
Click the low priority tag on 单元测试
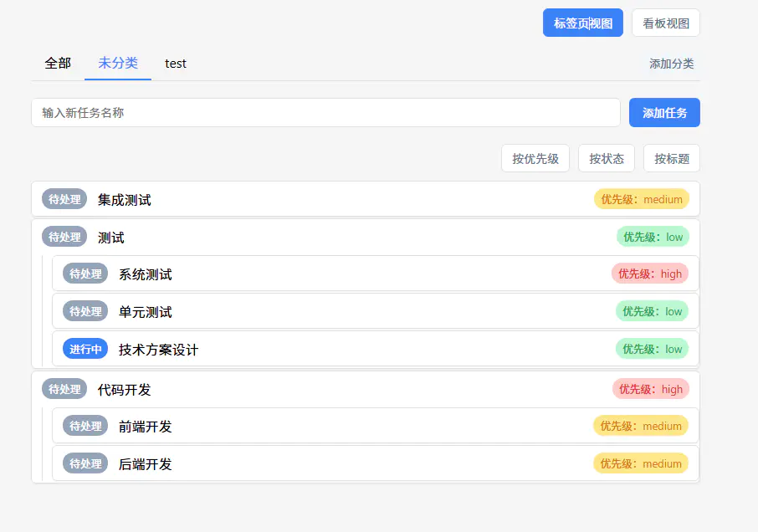pyautogui.click(x=652, y=311)
